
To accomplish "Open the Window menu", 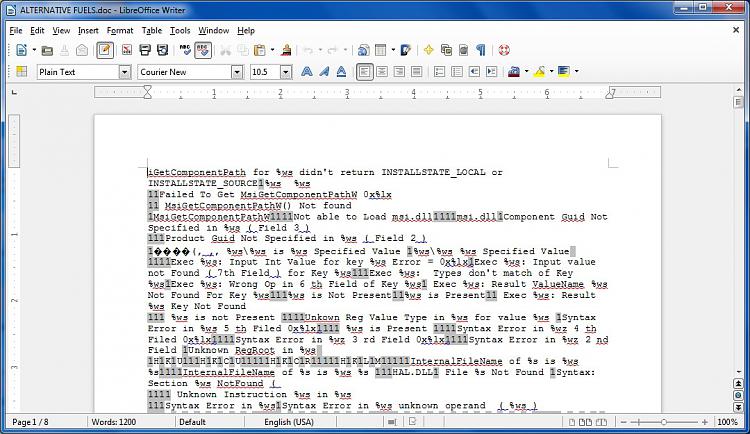I will (214, 31).
